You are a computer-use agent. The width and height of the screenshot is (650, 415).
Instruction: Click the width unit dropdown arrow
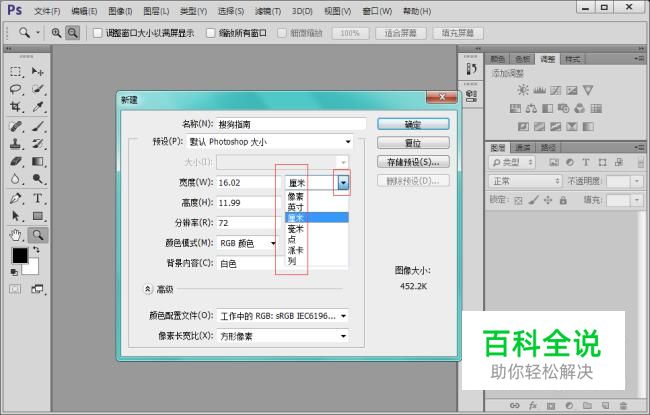(343, 182)
